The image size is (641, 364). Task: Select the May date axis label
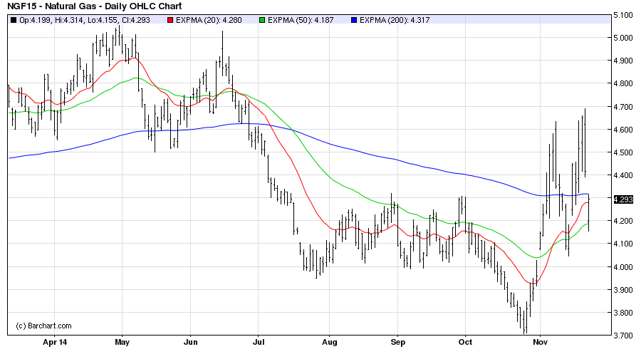click(122, 342)
